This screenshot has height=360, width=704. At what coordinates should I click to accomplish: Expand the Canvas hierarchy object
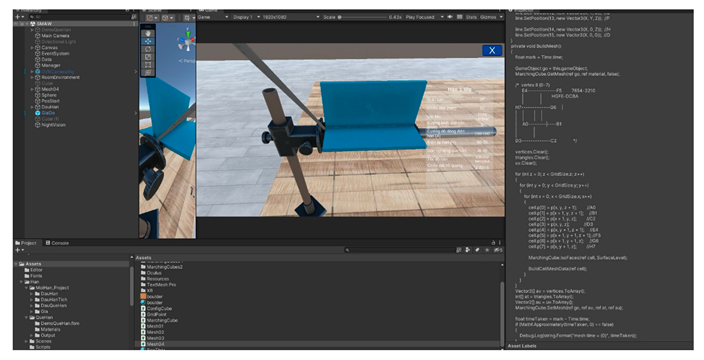(x=32, y=48)
